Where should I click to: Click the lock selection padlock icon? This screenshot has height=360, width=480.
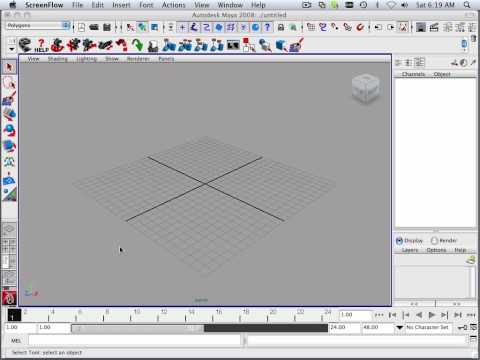point(281,27)
